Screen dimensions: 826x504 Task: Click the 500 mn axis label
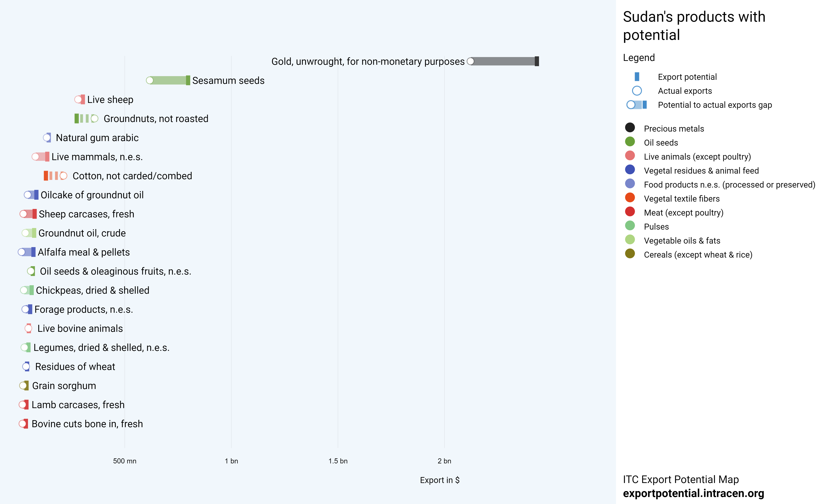point(125,461)
